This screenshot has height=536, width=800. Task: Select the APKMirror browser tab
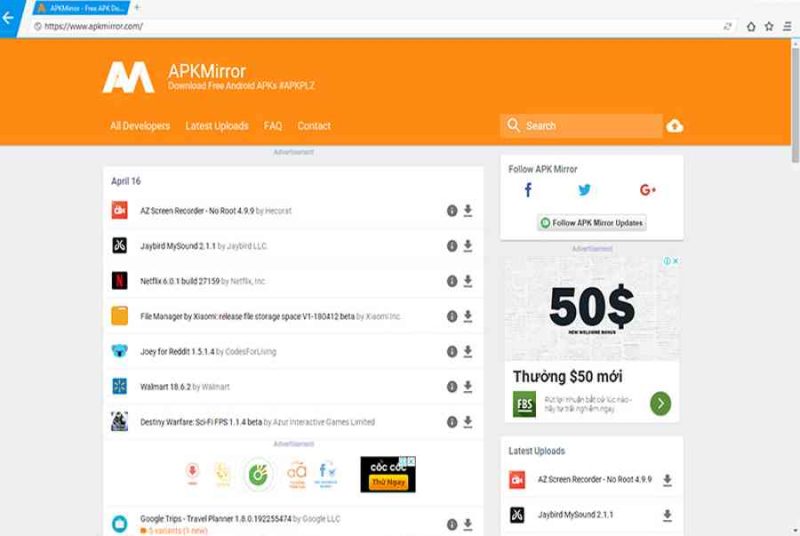[x=82, y=8]
